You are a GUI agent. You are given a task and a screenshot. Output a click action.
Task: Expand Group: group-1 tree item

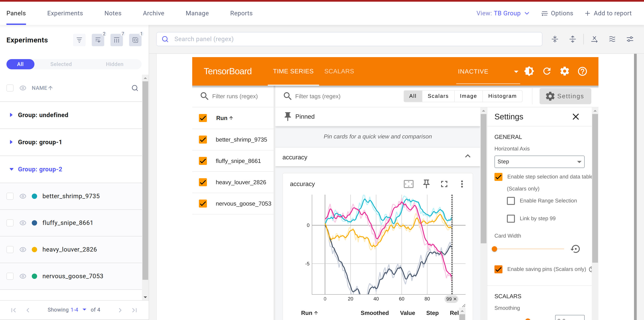coord(11,142)
